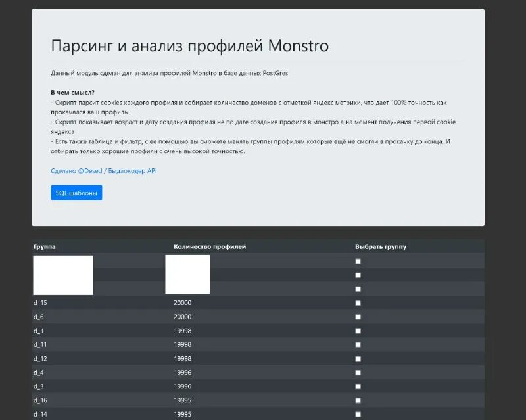This screenshot has width=526, height=420.
Task: Click profile count 19996 in d_3 row
Action: [183, 386]
